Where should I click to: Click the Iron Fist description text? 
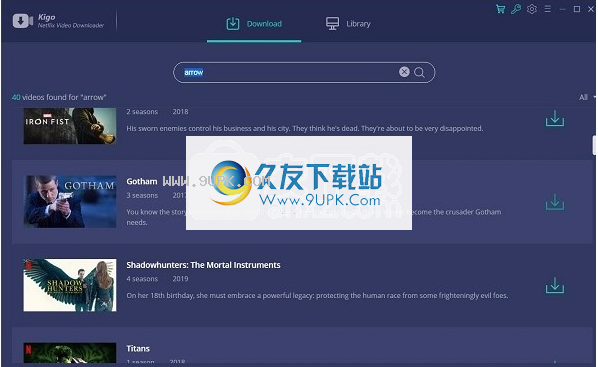coord(305,129)
